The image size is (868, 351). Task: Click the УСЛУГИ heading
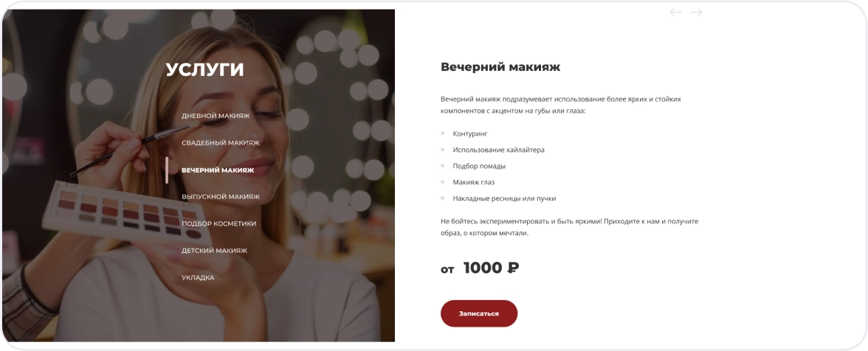pyautogui.click(x=205, y=69)
